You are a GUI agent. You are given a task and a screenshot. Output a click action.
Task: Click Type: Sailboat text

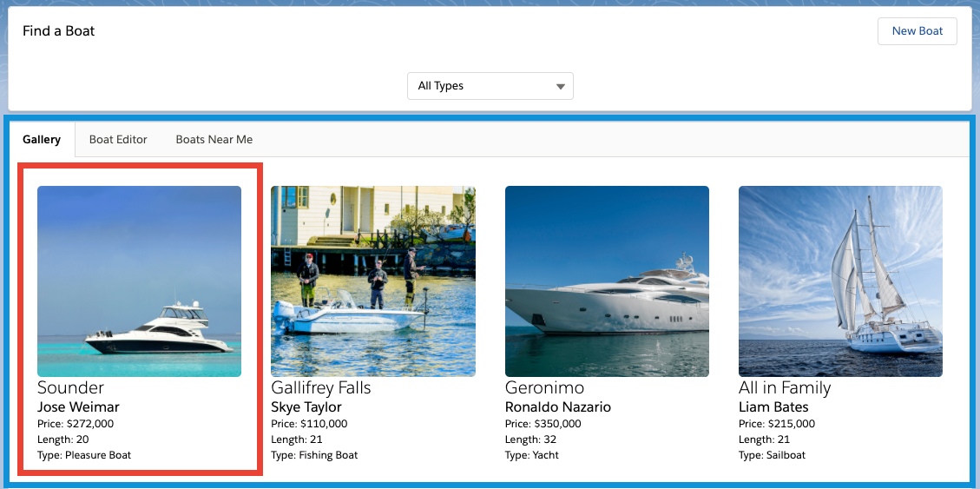click(773, 455)
